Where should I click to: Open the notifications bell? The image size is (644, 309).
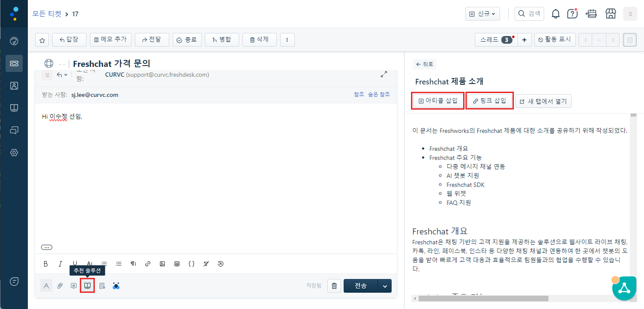[x=556, y=14]
